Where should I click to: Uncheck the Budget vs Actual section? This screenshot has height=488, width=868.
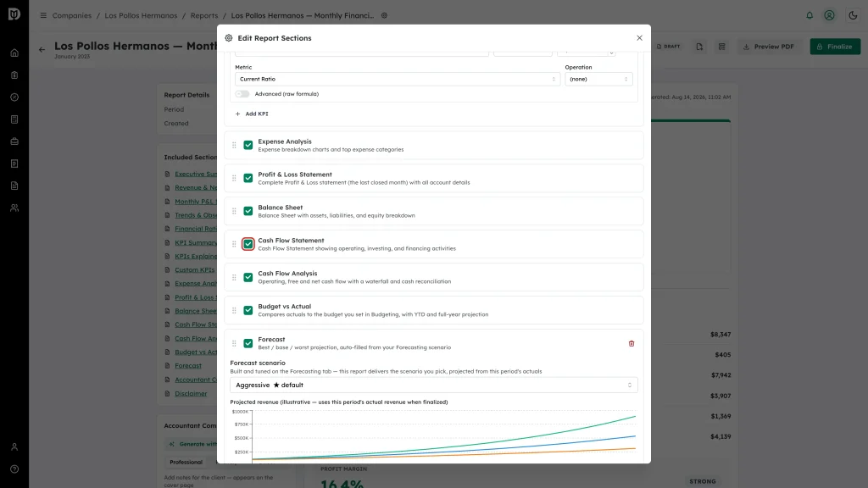(248, 310)
